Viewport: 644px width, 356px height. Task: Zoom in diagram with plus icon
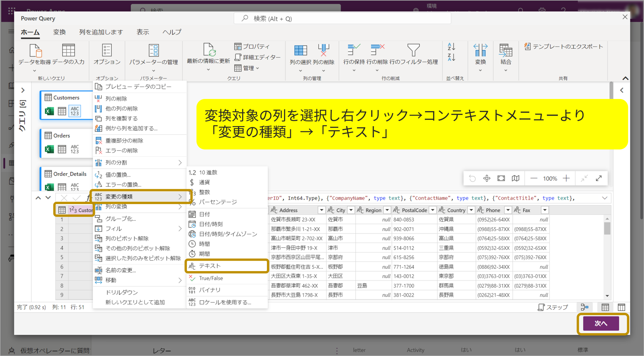566,179
